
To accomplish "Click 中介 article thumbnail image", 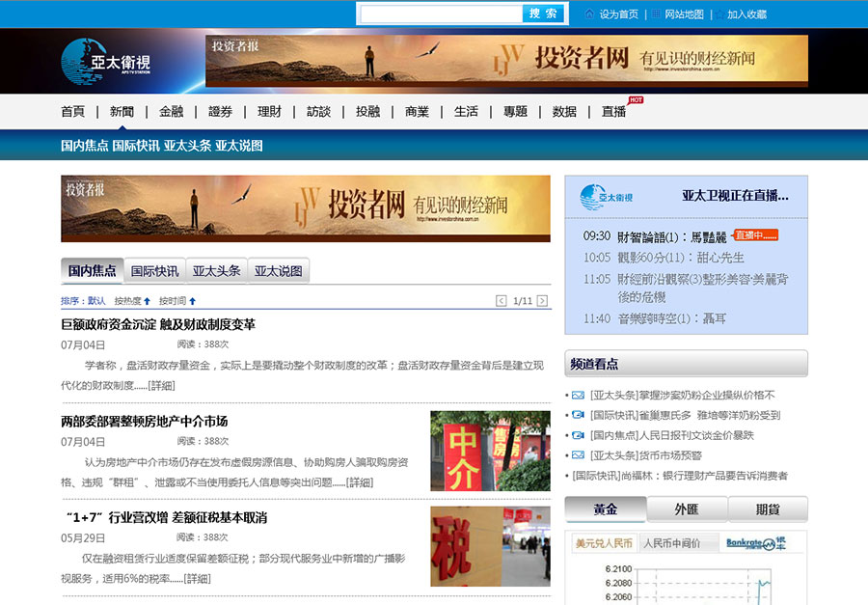I will [491, 451].
